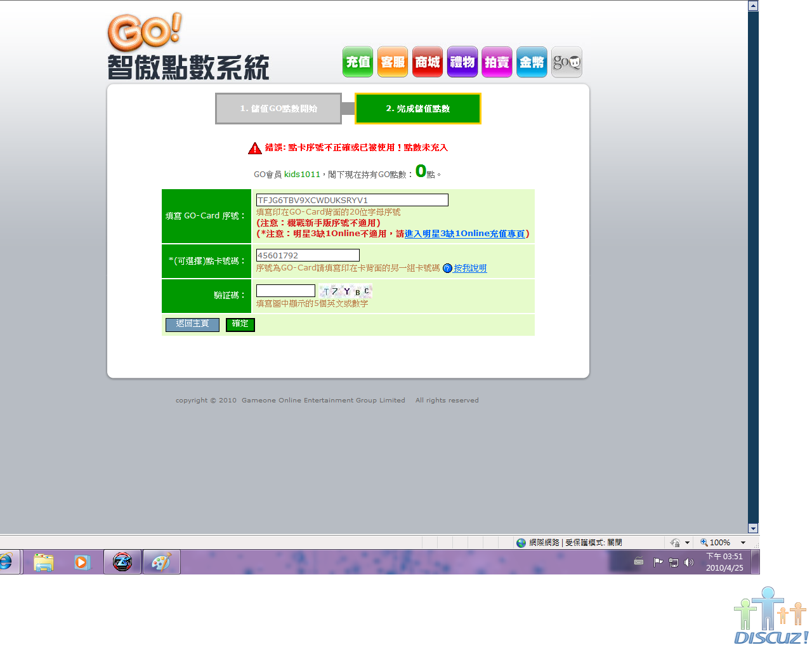Click the zoom magnifier icon in status bar

(704, 543)
